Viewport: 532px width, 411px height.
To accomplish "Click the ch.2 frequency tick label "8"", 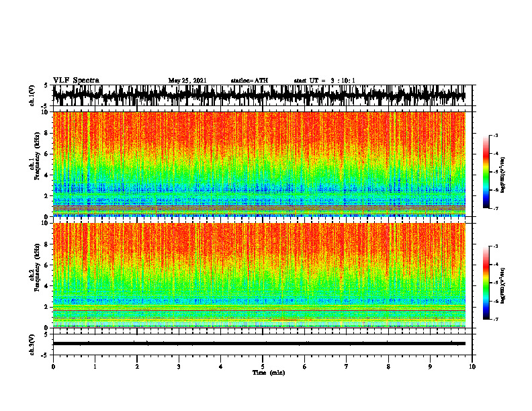I will 46,244.
